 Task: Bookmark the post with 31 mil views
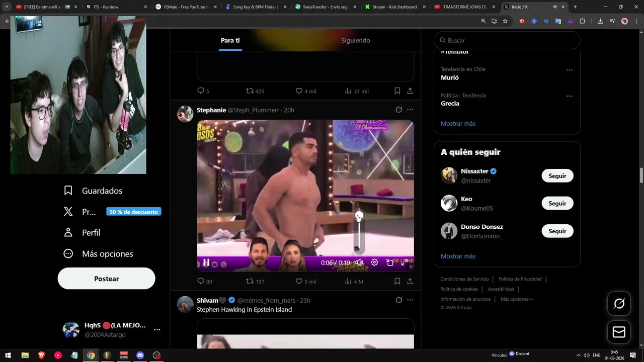click(397, 91)
